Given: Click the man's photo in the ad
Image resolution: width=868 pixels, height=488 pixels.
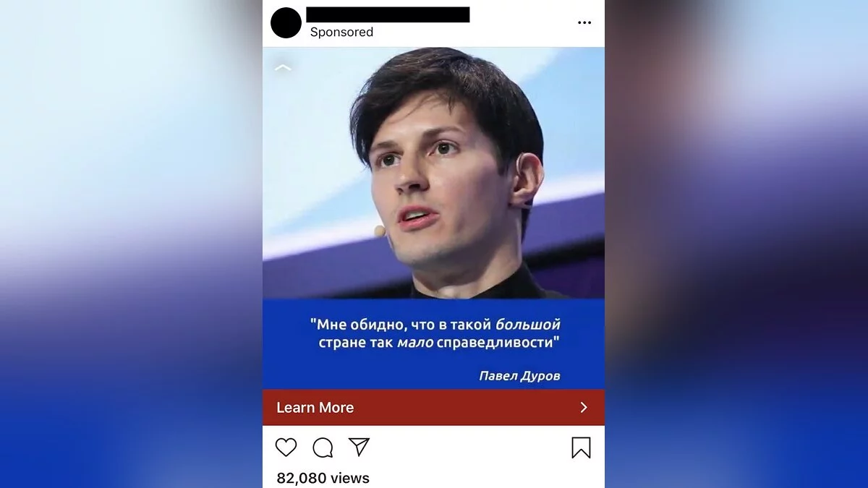Looking at the screenshot, I should point(433,174).
